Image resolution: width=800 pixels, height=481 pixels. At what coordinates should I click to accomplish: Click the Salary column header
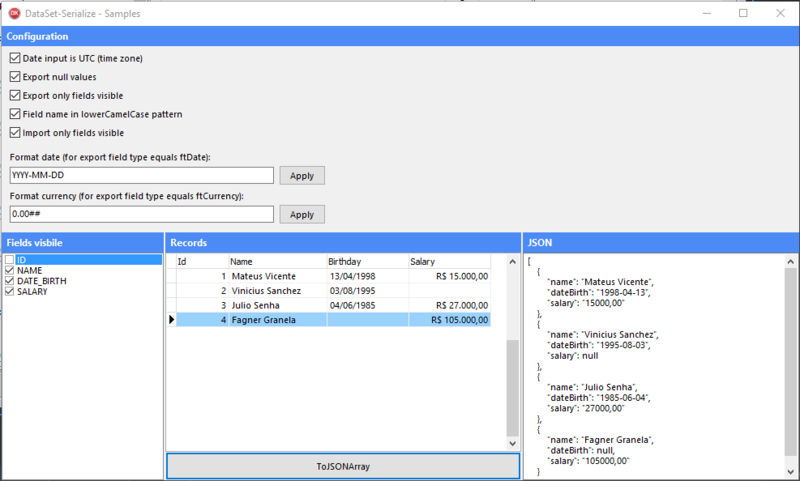[449, 262]
